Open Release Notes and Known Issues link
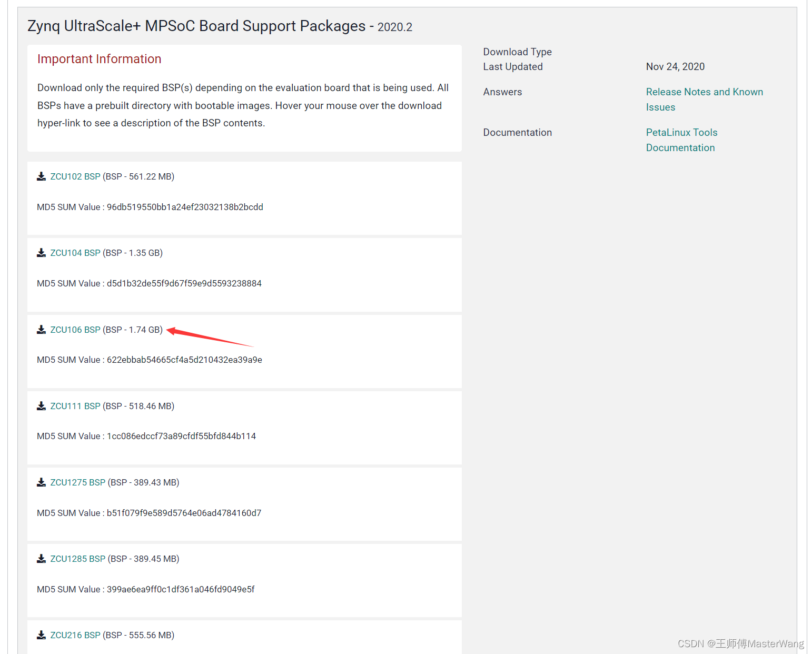The height and width of the screenshot is (654, 812). [x=705, y=100]
